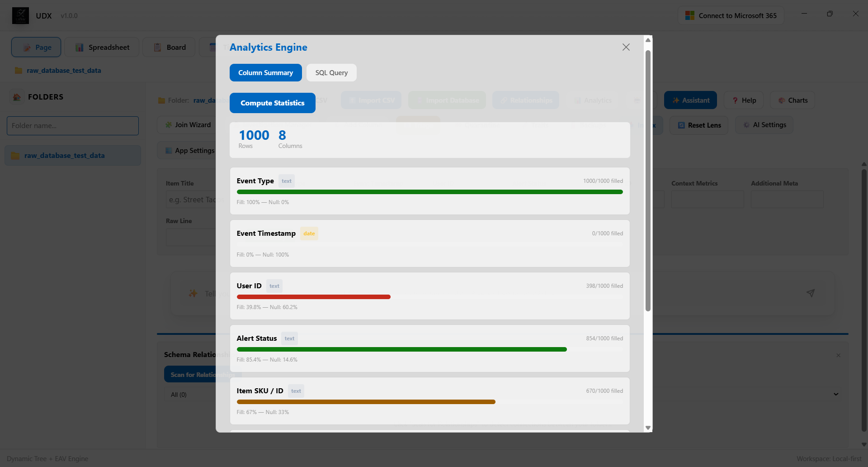
Task: Click the send message paper plane icon
Action: 811,293
